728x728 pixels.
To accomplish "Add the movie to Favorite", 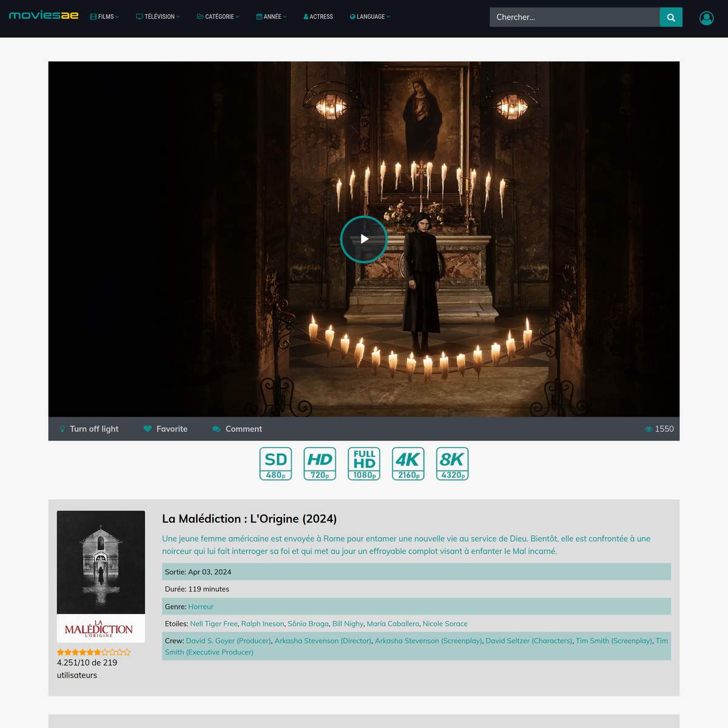I will tap(166, 429).
